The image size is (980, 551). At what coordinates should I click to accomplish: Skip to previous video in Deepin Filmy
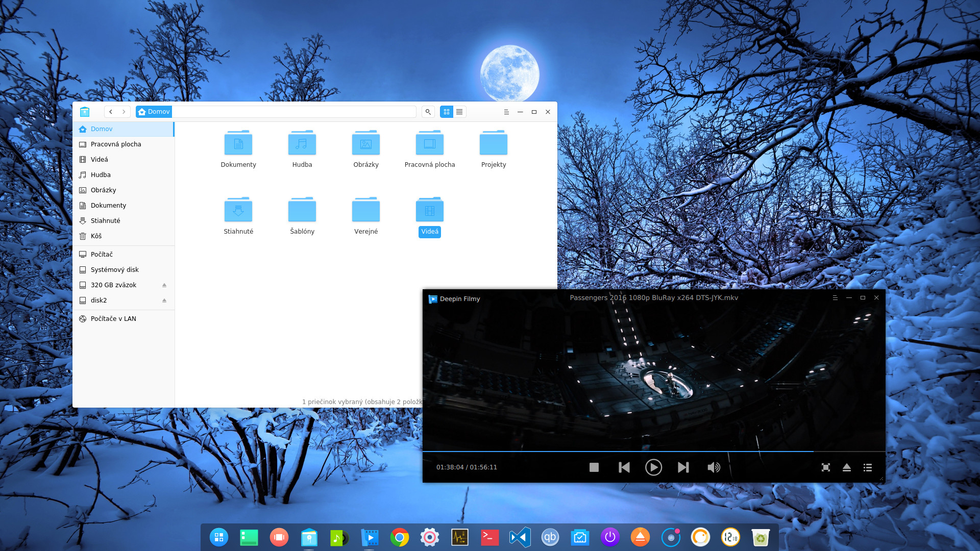(x=624, y=467)
